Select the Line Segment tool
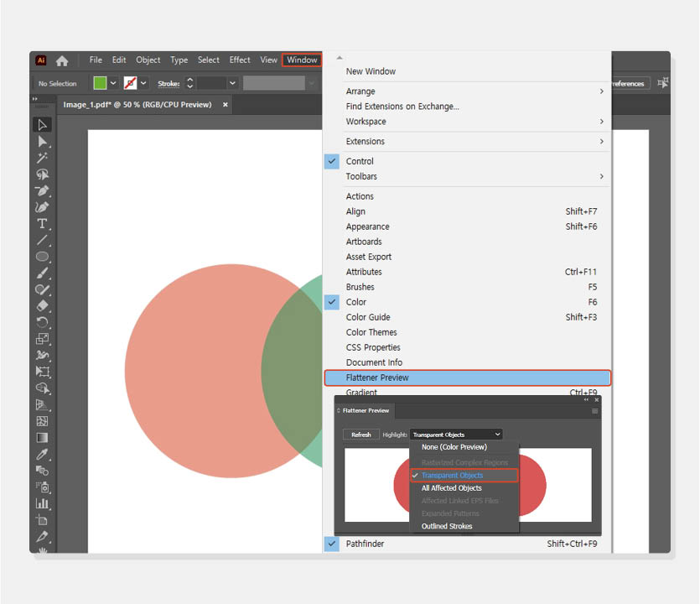Screen dimensions: 700x604 43,240
